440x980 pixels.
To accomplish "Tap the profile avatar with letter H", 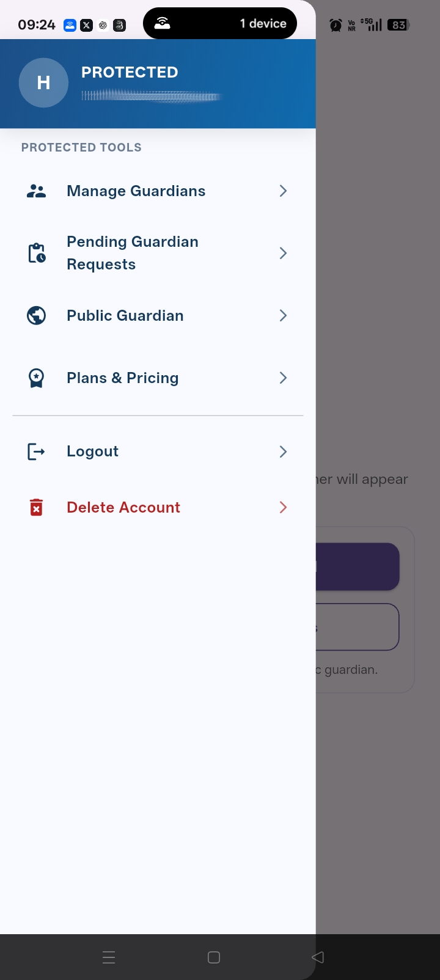I will (43, 82).
